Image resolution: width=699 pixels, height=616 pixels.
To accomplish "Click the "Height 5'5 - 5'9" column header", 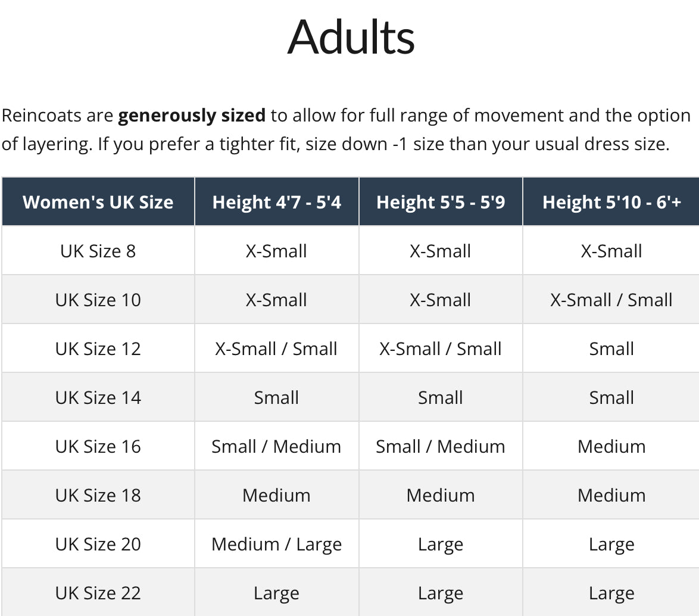I will pos(441,202).
